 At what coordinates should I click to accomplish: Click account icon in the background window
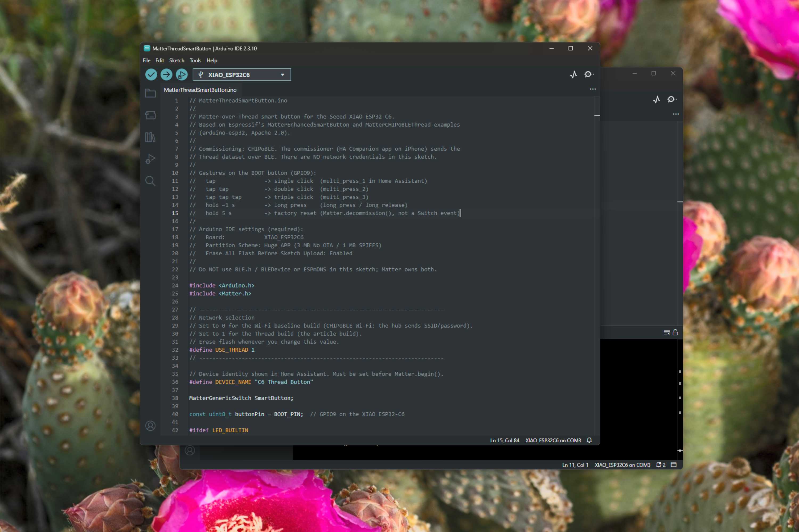pyautogui.click(x=190, y=451)
